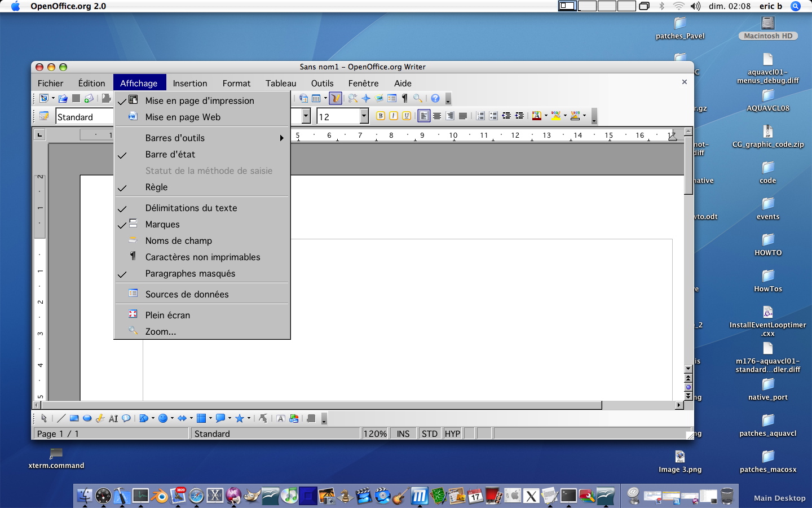This screenshot has width=812, height=508.
Task: Open the New document dropdown arrow
Action: 53,98
